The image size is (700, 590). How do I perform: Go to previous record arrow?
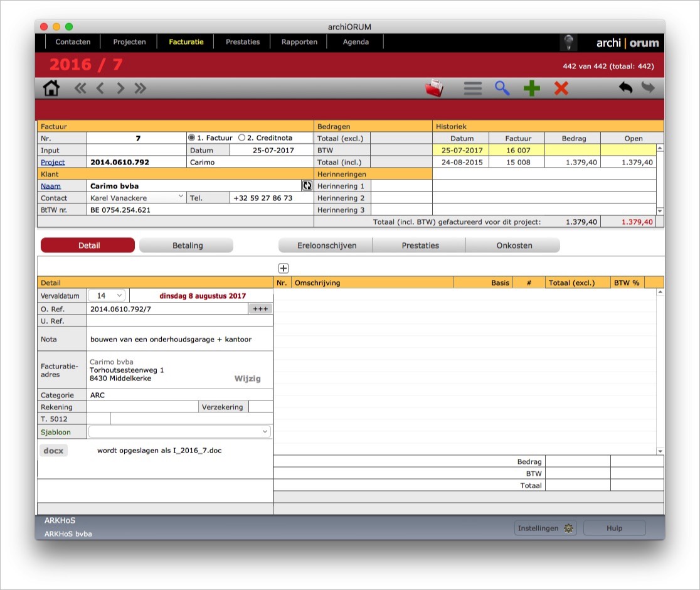pos(100,88)
